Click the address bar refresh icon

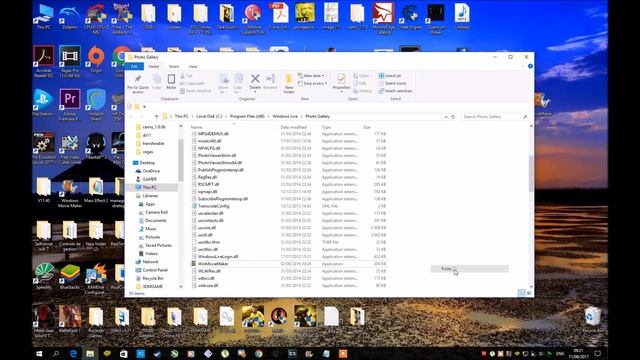point(453,117)
